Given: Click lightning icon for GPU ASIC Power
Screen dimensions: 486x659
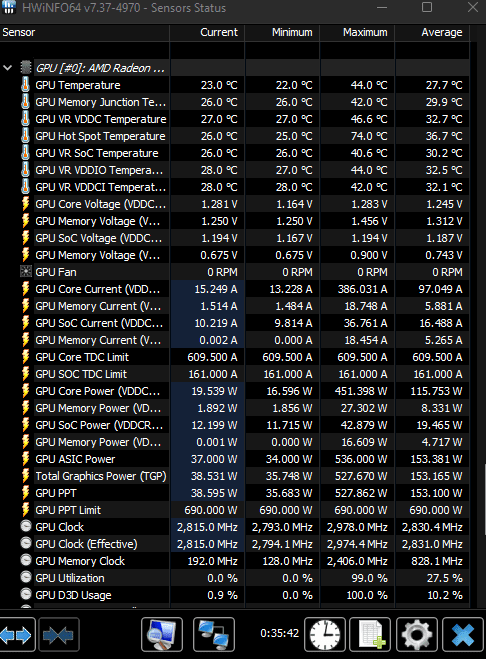Looking at the screenshot, I should [x=26, y=459].
